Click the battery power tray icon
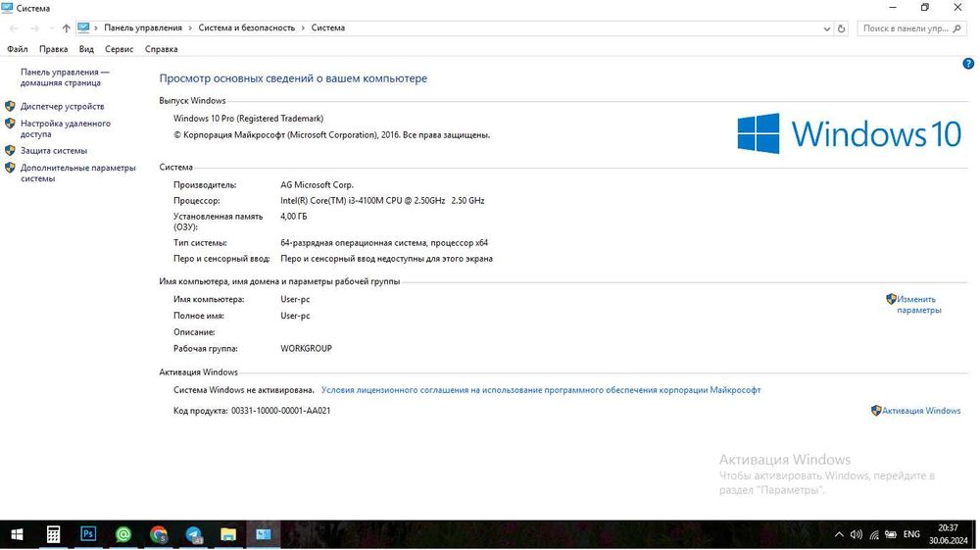980x550 pixels. [x=891, y=534]
